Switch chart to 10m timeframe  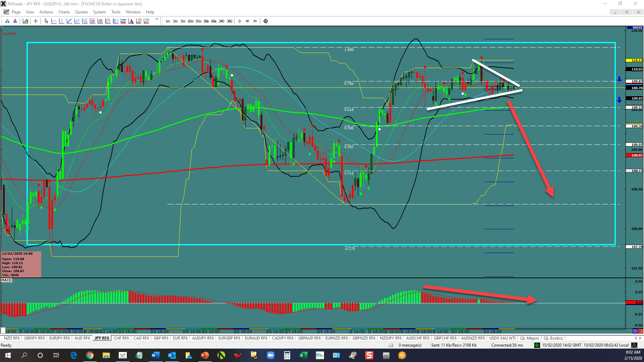point(191,21)
